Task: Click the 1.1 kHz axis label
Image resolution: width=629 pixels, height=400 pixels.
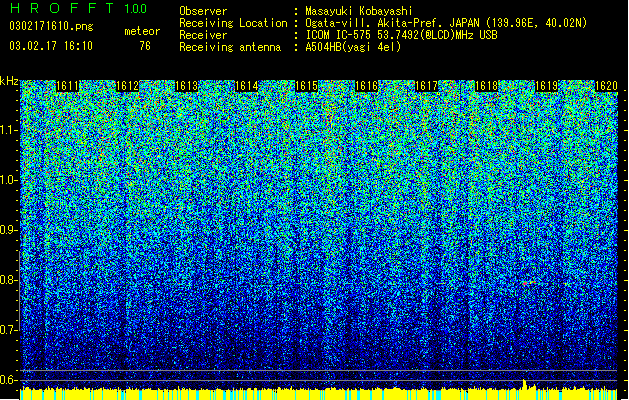Action: tap(8, 130)
